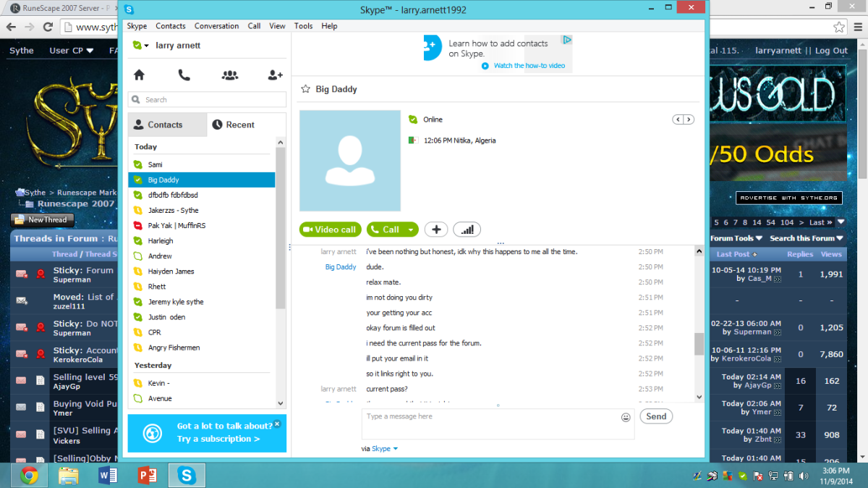
Task: Click Log Out link on Sythe page
Action: [x=831, y=51]
